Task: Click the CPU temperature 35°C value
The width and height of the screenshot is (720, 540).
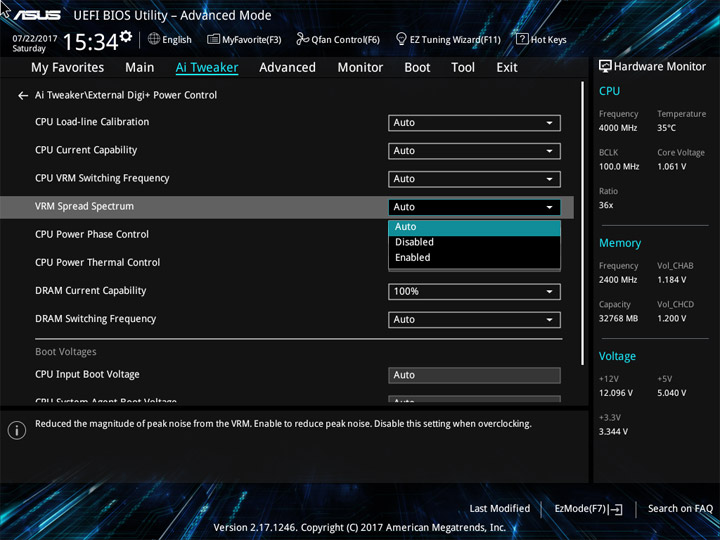Action: pyautogui.click(x=666, y=128)
